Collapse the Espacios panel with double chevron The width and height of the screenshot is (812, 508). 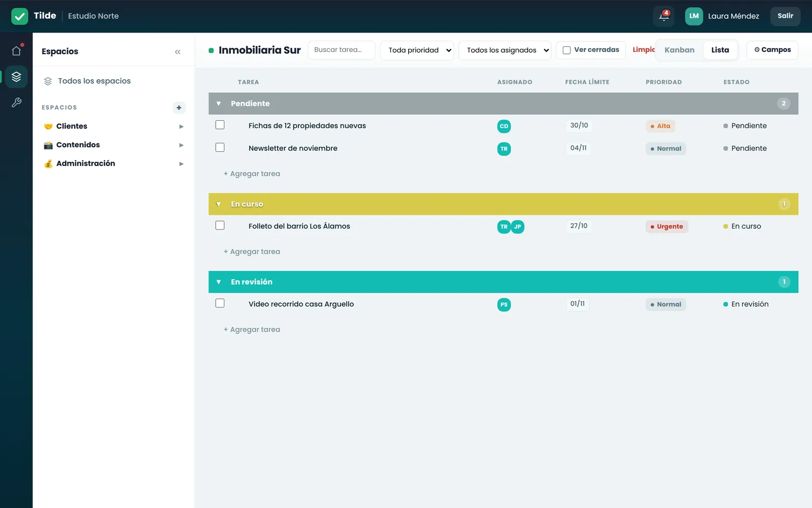click(178, 52)
